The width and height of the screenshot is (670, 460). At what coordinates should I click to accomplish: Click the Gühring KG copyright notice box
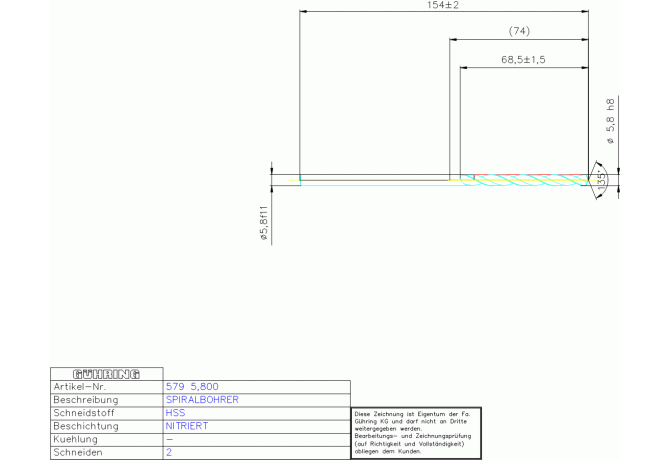[x=415, y=432]
